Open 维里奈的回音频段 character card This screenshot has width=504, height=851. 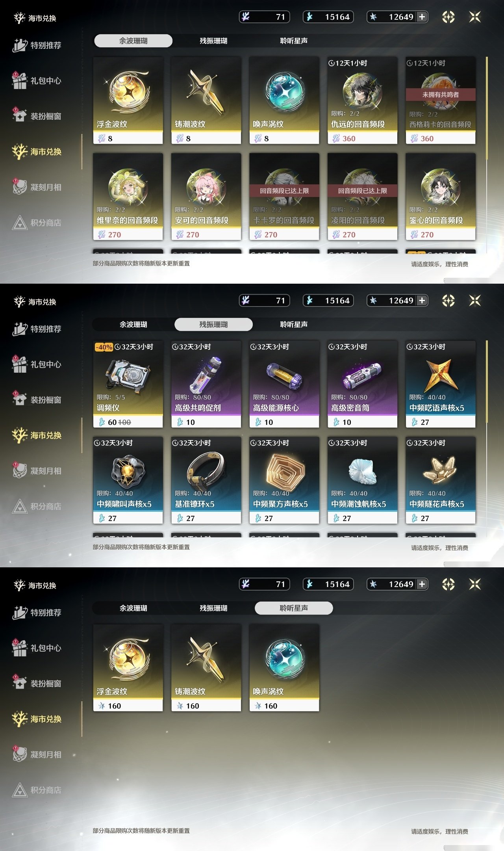click(128, 197)
